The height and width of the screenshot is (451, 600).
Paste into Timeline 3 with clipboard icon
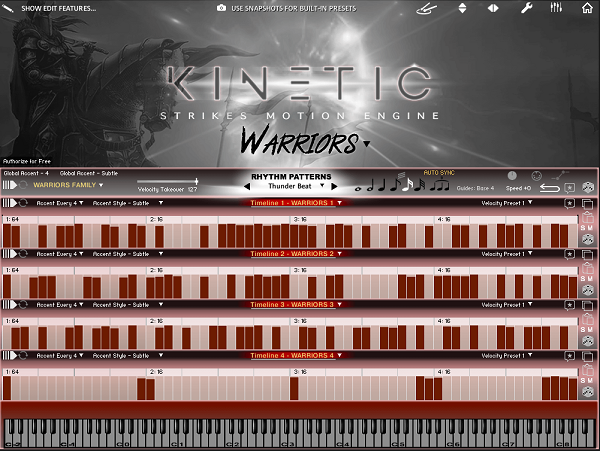[587, 319]
